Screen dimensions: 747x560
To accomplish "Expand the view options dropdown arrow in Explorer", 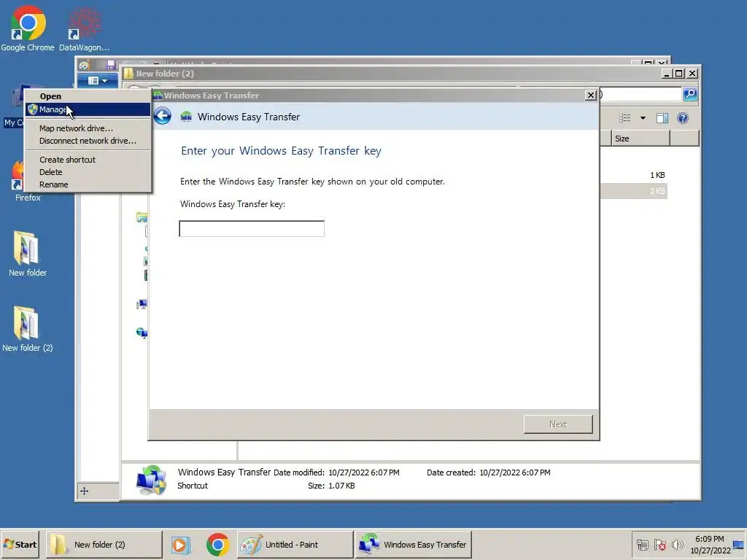I will pyautogui.click(x=643, y=118).
